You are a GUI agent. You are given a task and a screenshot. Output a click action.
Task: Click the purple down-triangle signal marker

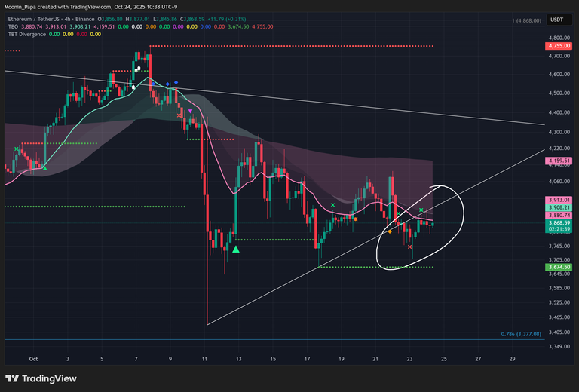click(x=190, y=112)
